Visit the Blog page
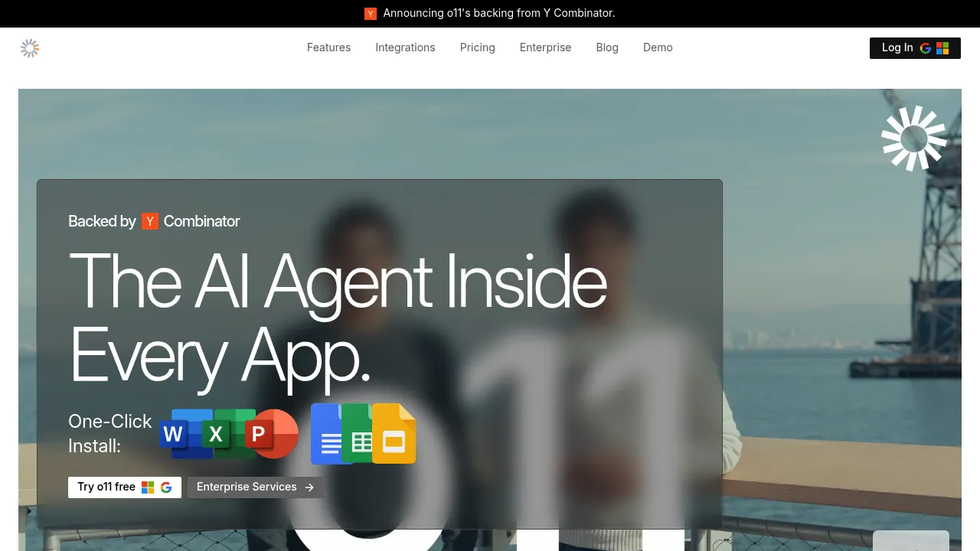980x551 pixels. point(607,47)
